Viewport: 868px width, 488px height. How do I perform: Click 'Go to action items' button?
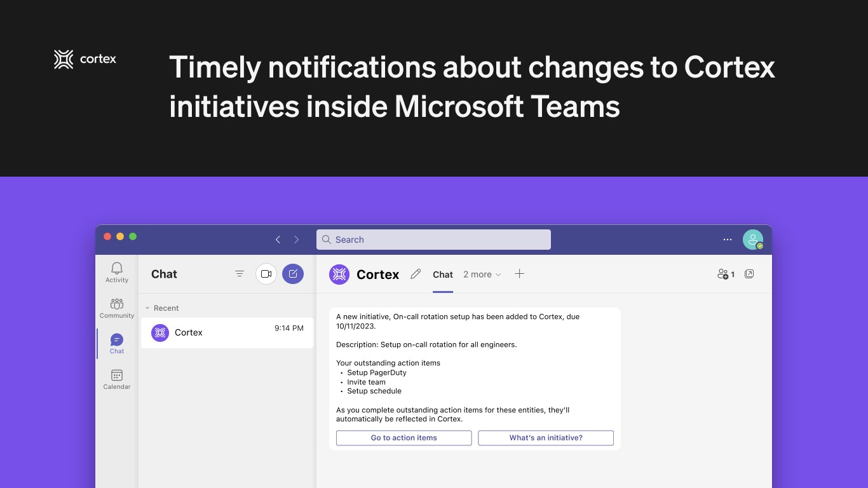point(404,438)
